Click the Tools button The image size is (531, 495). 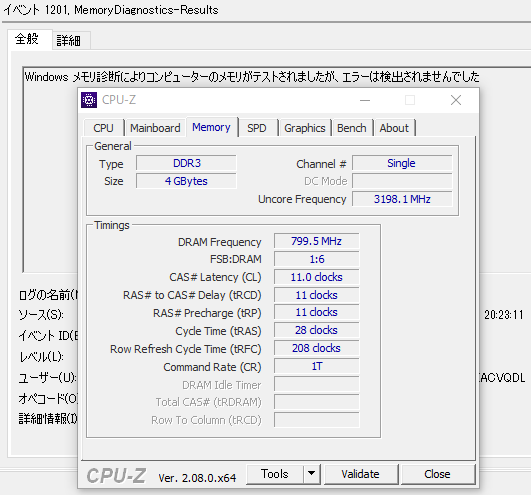pyautogui.click(x=275, y=474)
